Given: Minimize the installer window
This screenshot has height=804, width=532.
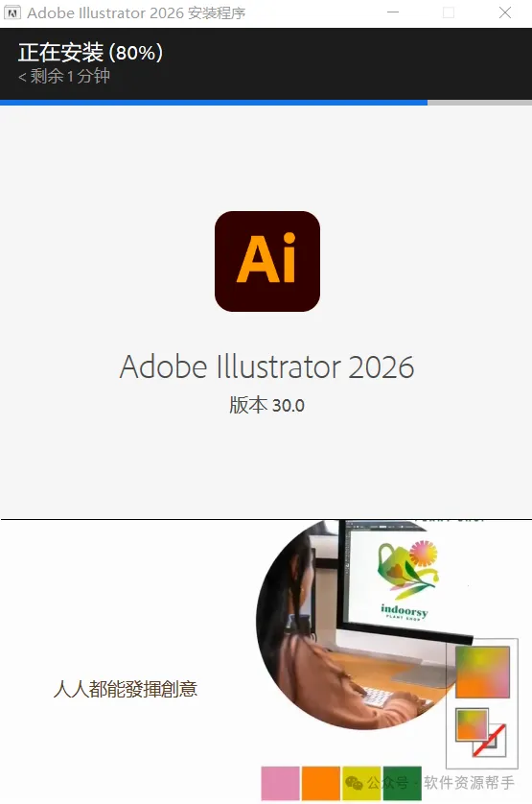Looking at the screenshot, I should pyautogui.click(x=393, y=12).
